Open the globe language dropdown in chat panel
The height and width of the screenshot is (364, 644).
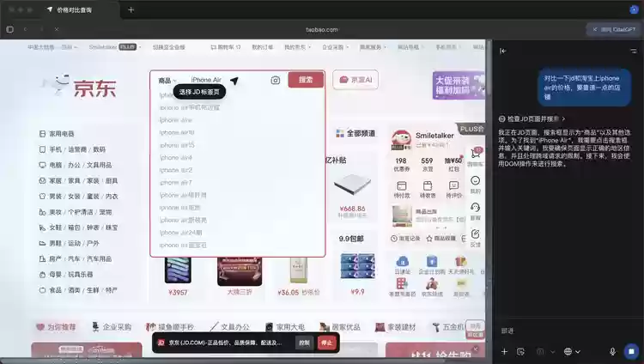[569, 351]
